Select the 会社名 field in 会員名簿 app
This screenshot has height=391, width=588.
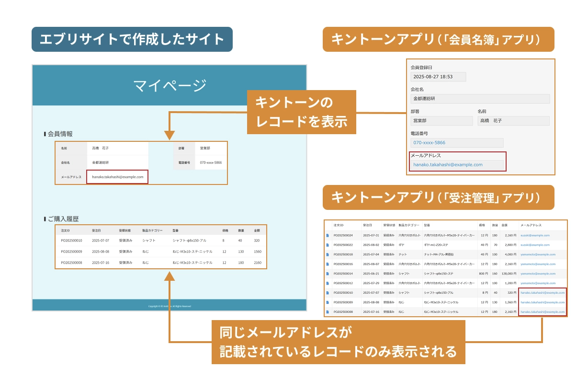[x=480, y=99]
